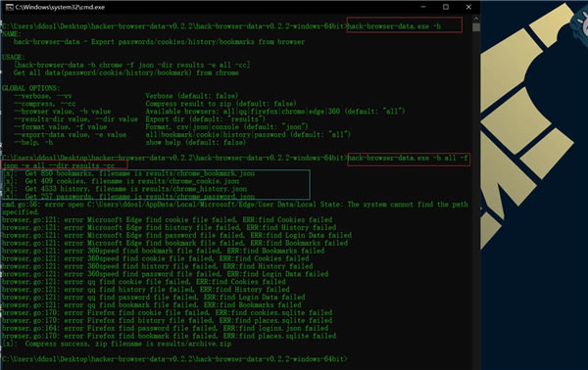
Task: Click the 'NAME:' heading line
Action: [x=11, y=34]
